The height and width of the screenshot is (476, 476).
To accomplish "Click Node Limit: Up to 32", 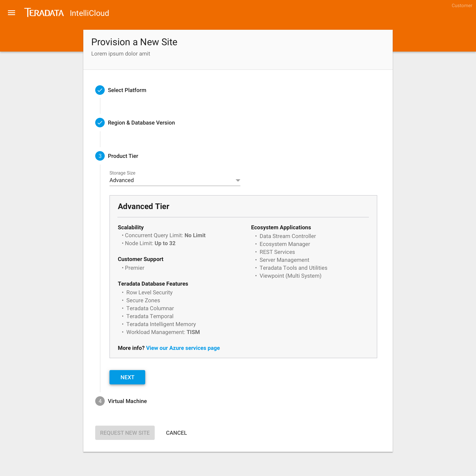I will point(150,243).
